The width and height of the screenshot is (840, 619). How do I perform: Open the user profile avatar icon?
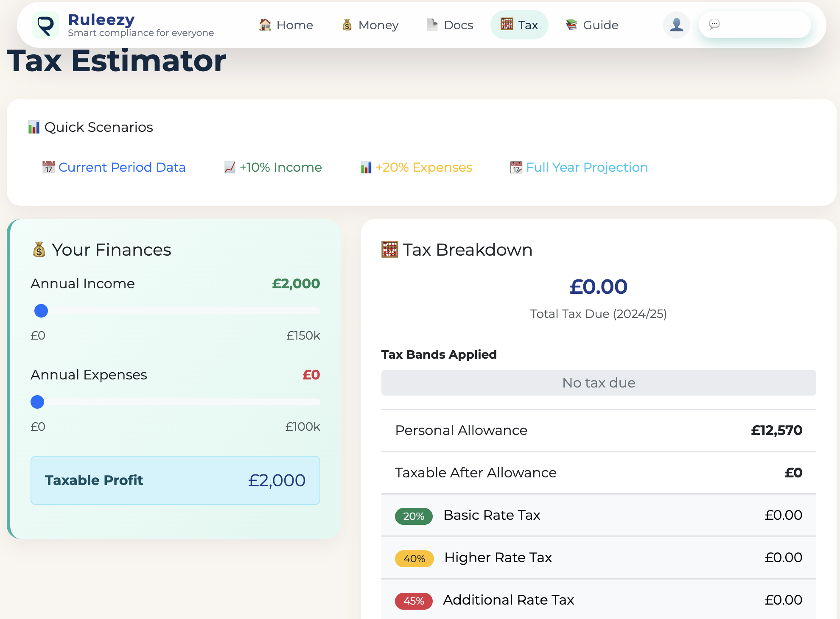(x=676, y=25)
